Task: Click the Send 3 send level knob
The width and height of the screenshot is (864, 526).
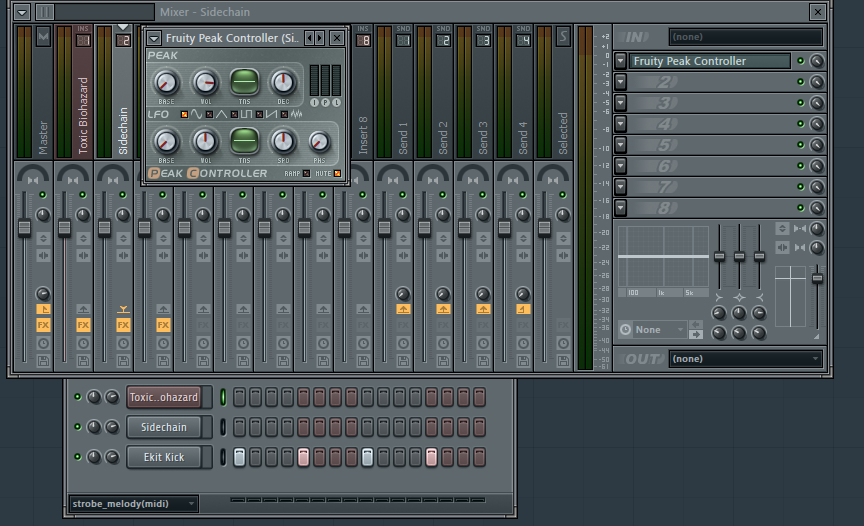Action: tap(483, 294)
